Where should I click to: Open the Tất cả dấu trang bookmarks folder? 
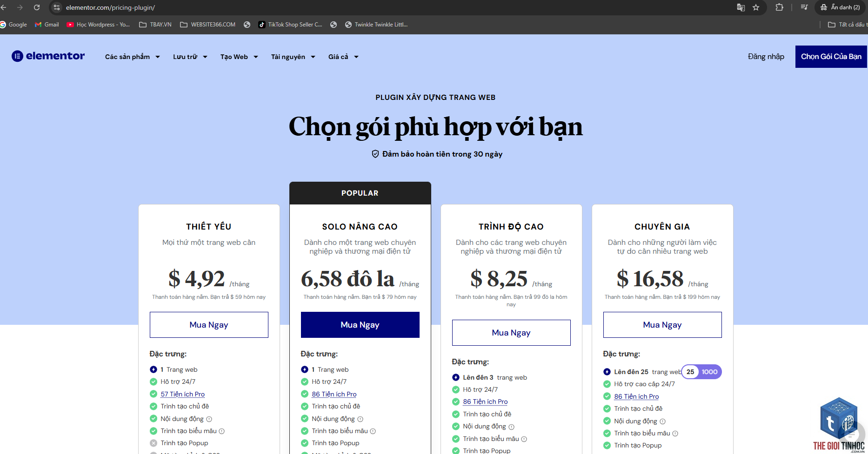848,25
